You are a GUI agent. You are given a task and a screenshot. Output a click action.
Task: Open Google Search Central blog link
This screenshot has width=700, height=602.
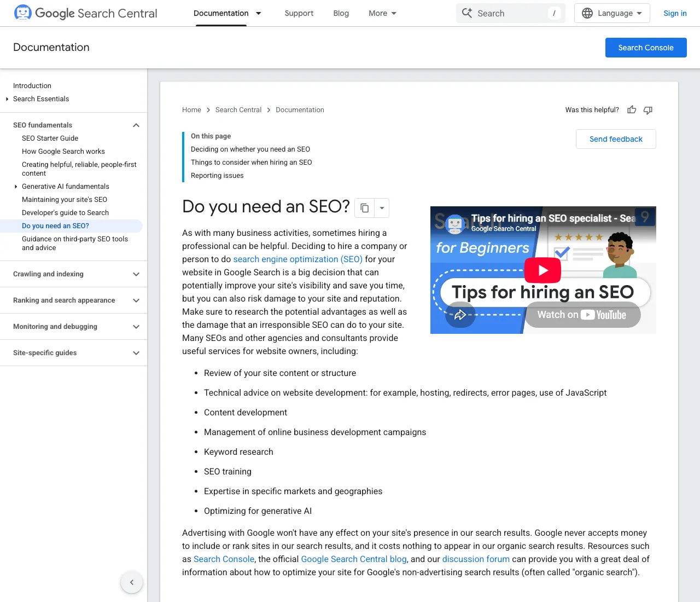354,559
